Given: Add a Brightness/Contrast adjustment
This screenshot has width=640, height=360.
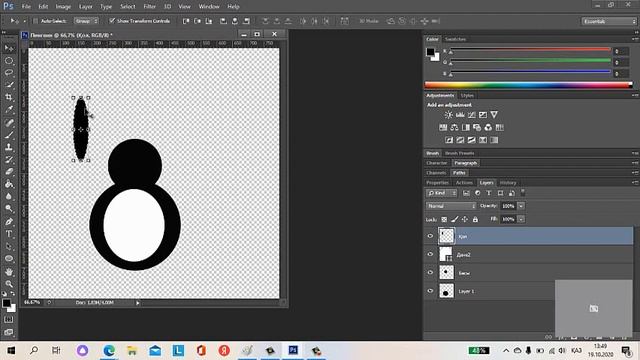Looking at the screenshot, I should pos(449,115).
